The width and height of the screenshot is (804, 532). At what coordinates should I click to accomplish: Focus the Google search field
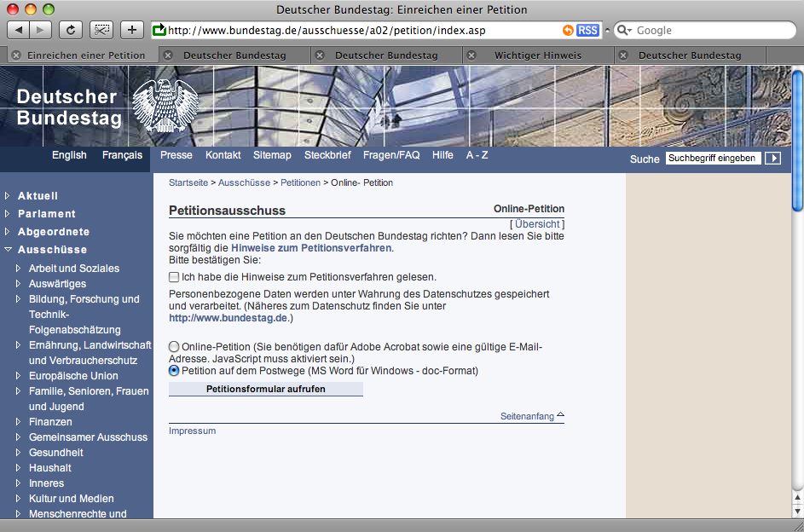[706, 30]
